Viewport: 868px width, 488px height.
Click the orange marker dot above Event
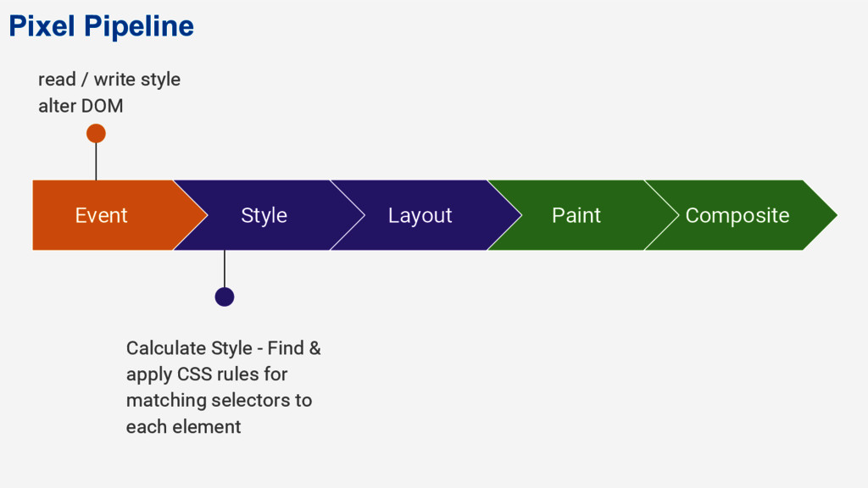[96, 133]
